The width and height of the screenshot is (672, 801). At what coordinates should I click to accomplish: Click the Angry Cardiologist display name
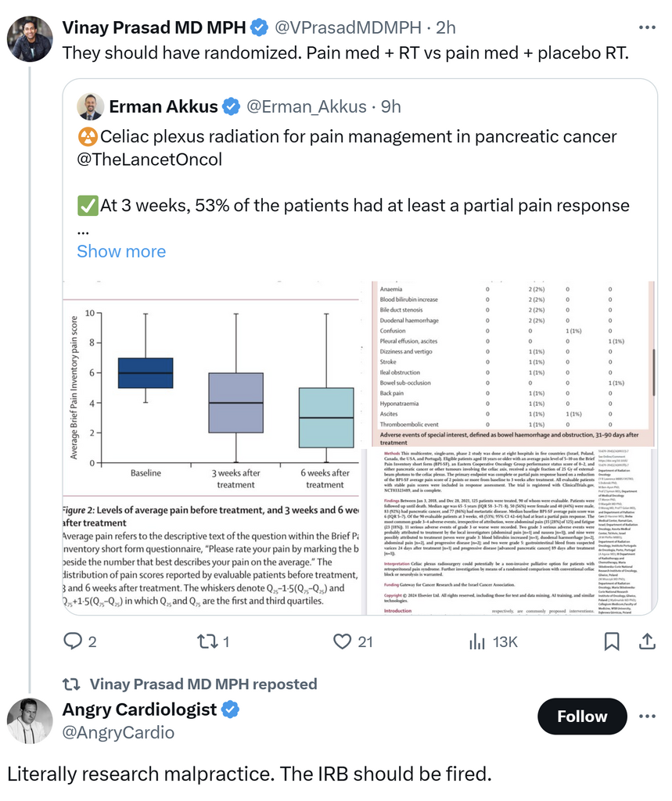pos(140,709)
